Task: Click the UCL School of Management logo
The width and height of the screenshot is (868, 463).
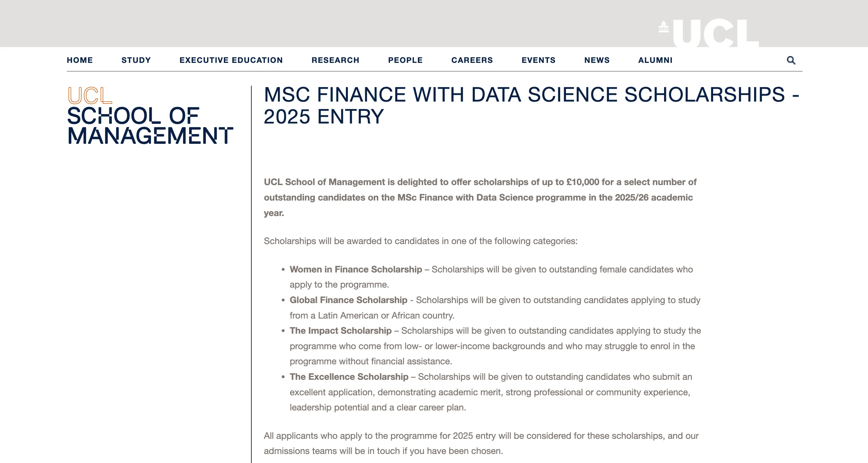Action: click(x=150, y=115)
